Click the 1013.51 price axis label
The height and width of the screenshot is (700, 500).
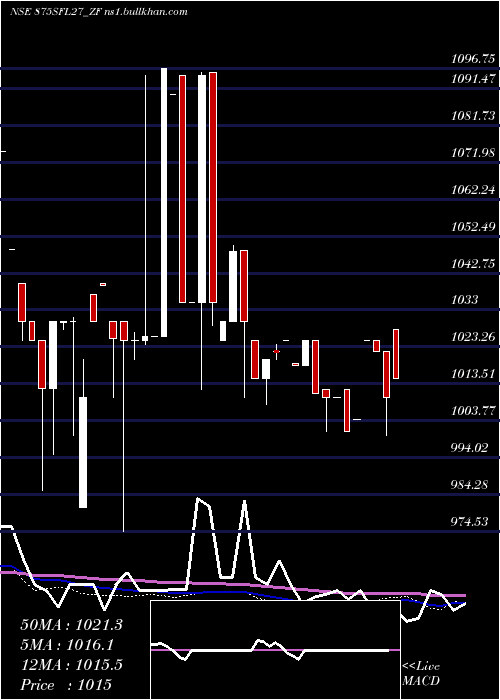pos(473,373)
